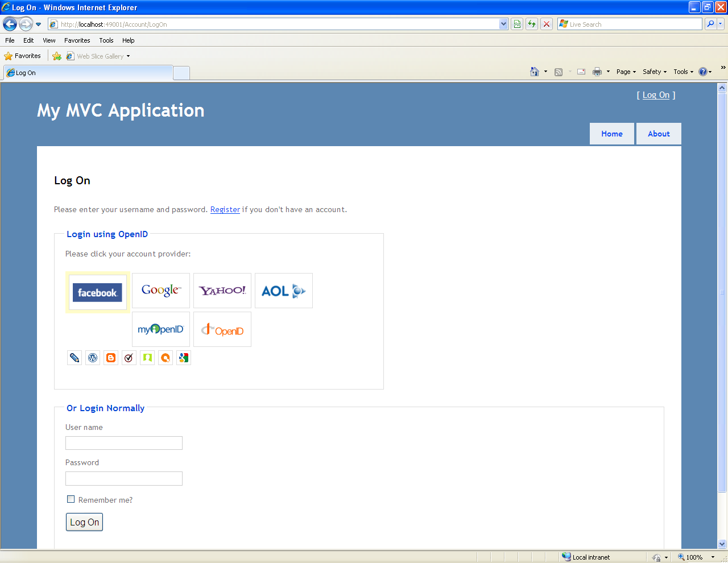728x563 pixels.
Task: Click the Log On submit button
Action: [x=84, y=522]
